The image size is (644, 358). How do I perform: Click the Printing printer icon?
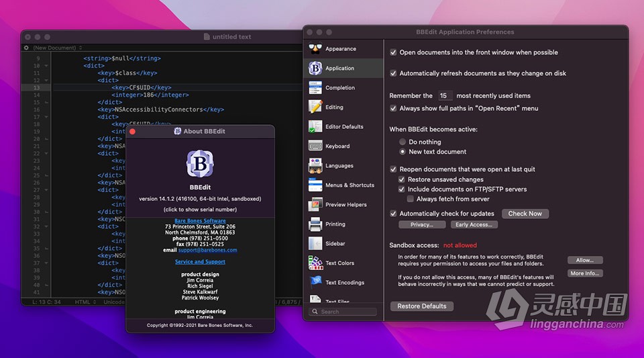coord(315,224)
